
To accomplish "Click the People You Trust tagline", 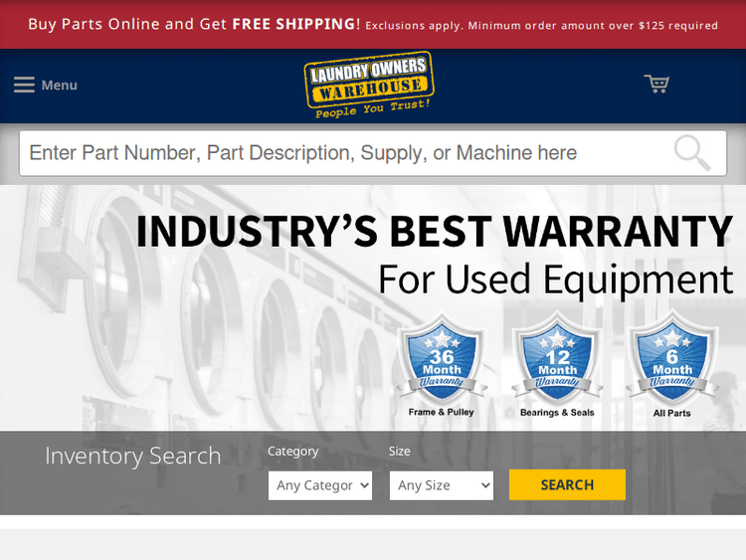I will [373, 109].
